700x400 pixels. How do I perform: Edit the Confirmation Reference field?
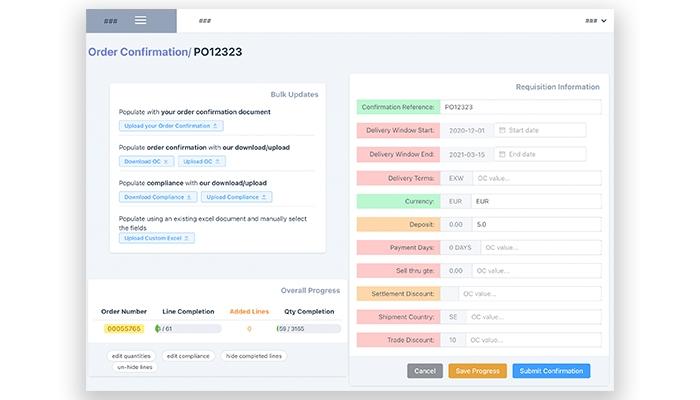point(521,107)
